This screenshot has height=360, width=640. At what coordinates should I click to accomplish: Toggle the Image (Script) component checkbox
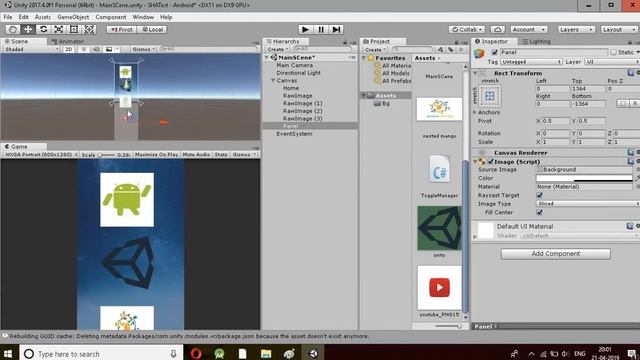[491, 162]
